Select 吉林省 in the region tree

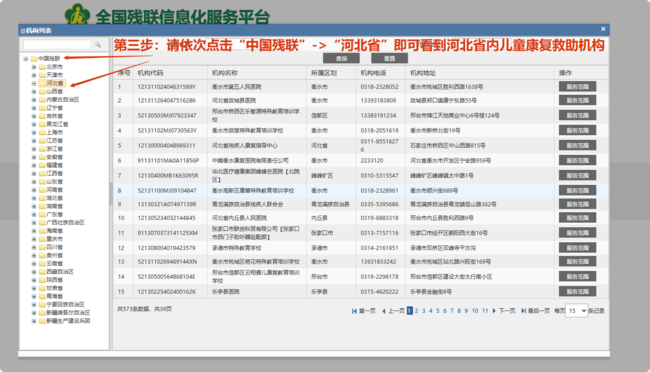pyautogui.click(x=54, y=116)
